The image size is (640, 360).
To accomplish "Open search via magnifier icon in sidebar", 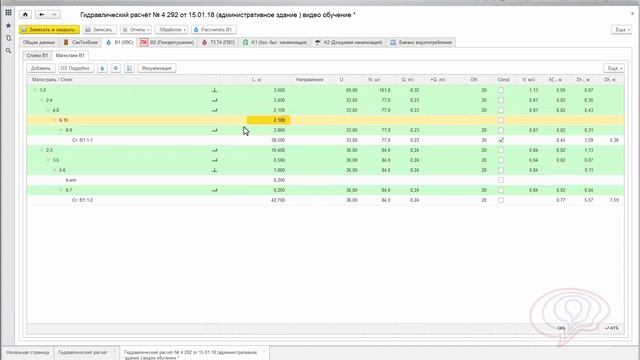I will (x=8, y=51).
